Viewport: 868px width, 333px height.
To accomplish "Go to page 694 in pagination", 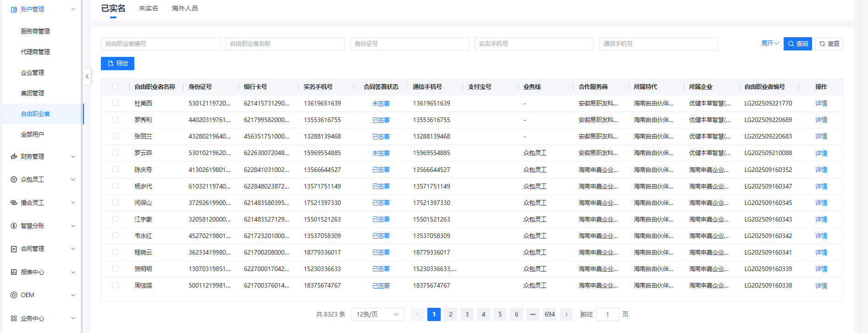I will click(549, 314).
